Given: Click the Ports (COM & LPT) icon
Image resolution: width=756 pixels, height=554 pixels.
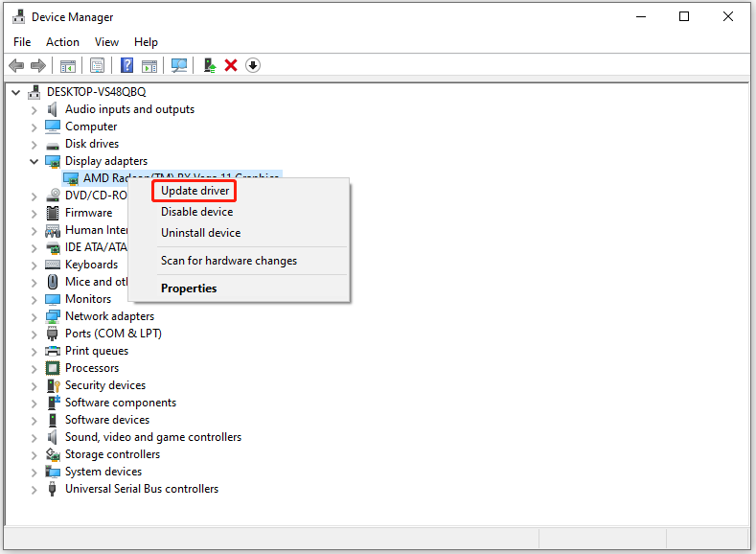Looking at the screenshot, I should (53, 334).
